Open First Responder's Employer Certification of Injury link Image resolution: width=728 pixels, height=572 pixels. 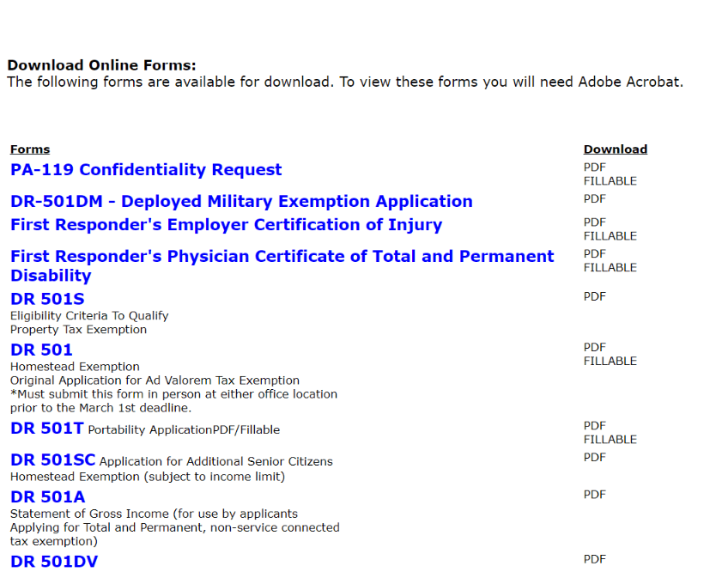226,224
